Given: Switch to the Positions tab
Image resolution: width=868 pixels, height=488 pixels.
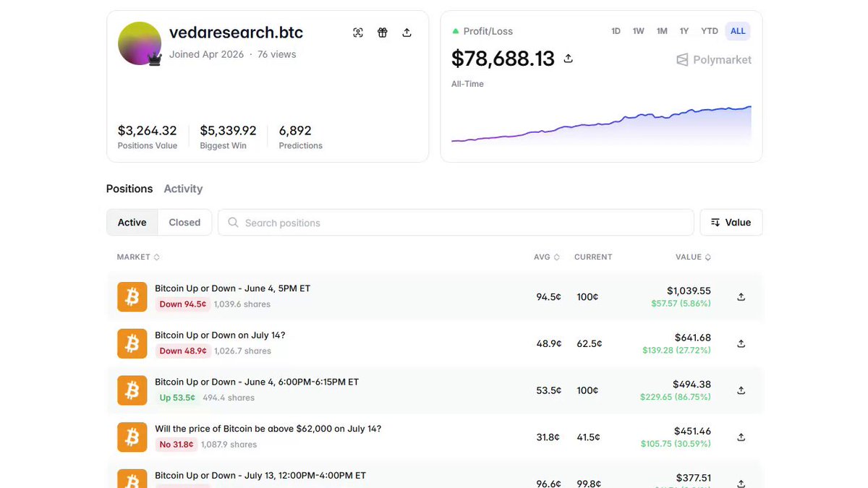Looking at the screenshot, I should click(129, 189).
